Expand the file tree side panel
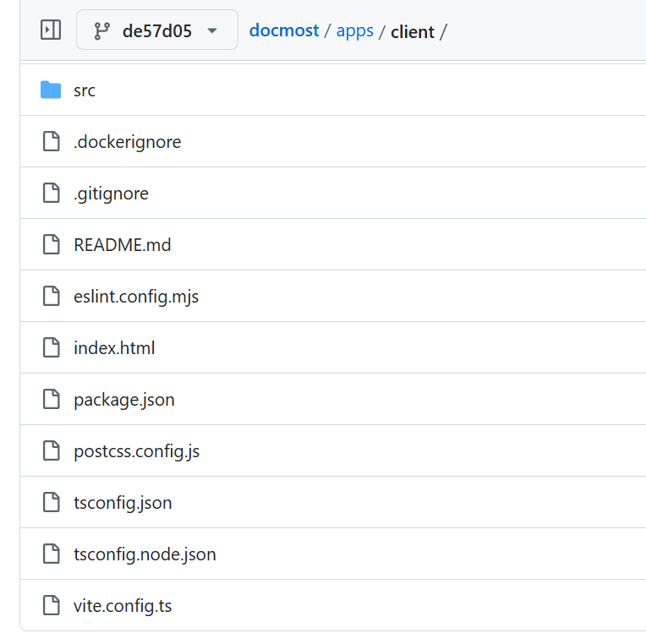Viewport: 646px width, 644px height. [x=51, y=30]
